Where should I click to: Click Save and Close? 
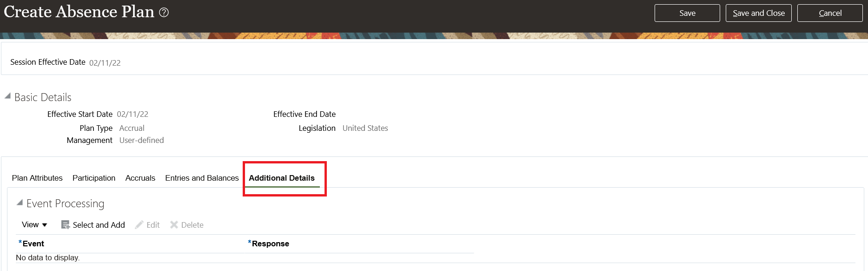click(758, 13)
